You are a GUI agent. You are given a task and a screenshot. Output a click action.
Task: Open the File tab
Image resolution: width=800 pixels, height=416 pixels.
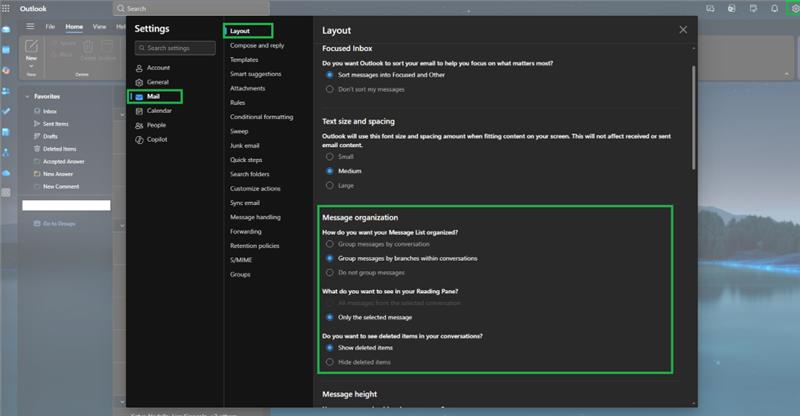[50, 27]
